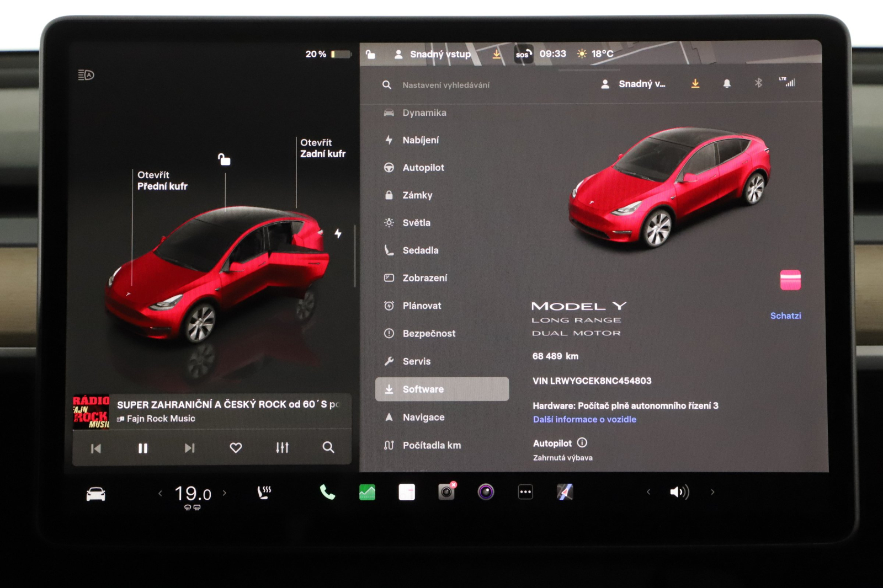Open the software update download icon

pos(695,83)
